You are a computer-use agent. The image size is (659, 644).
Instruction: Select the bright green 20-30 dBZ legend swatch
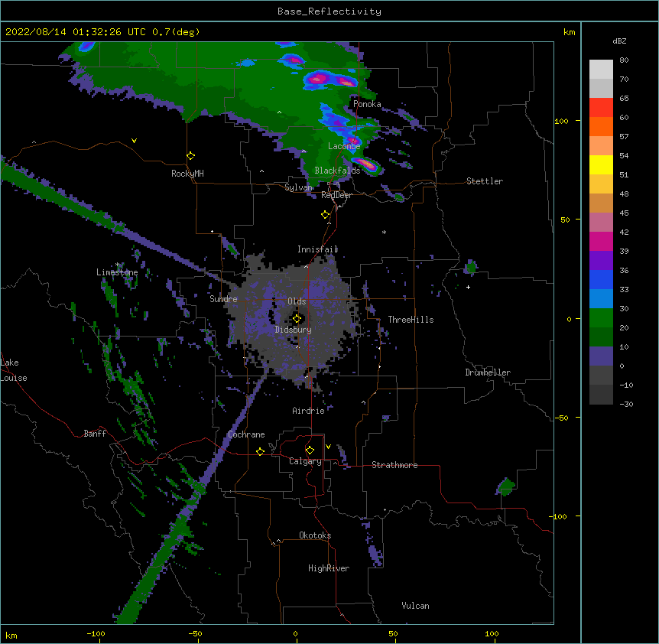pos(601,318)
